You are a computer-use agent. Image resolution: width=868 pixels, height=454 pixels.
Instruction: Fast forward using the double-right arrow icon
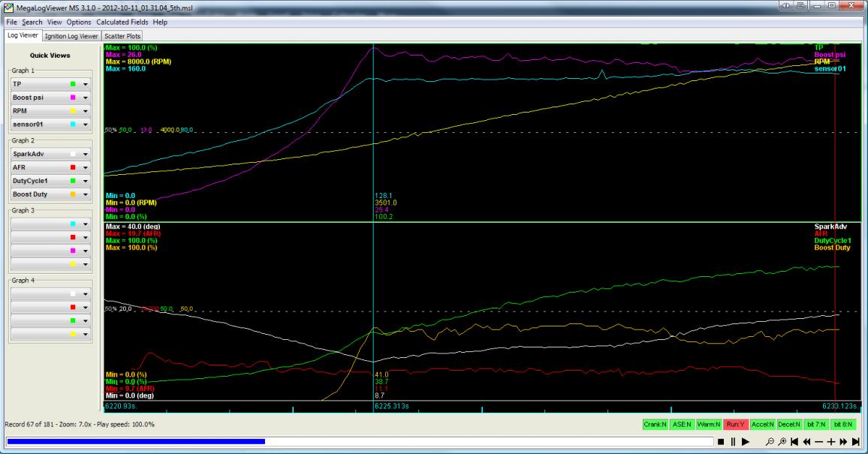click(x=843, y=442)
